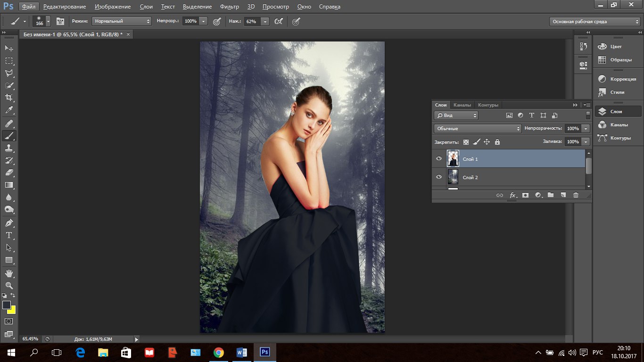644x362 pixels.
Task: Select the Pen tool
Action: 9,223
